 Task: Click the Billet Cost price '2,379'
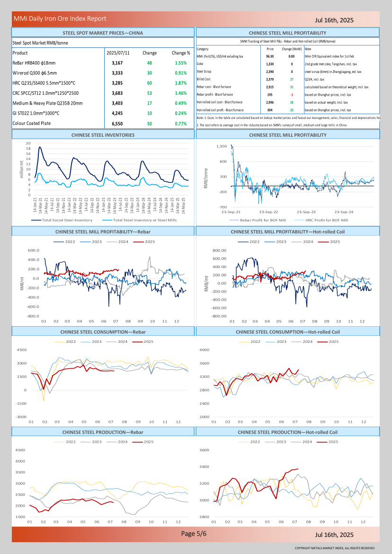pos(270,80)
